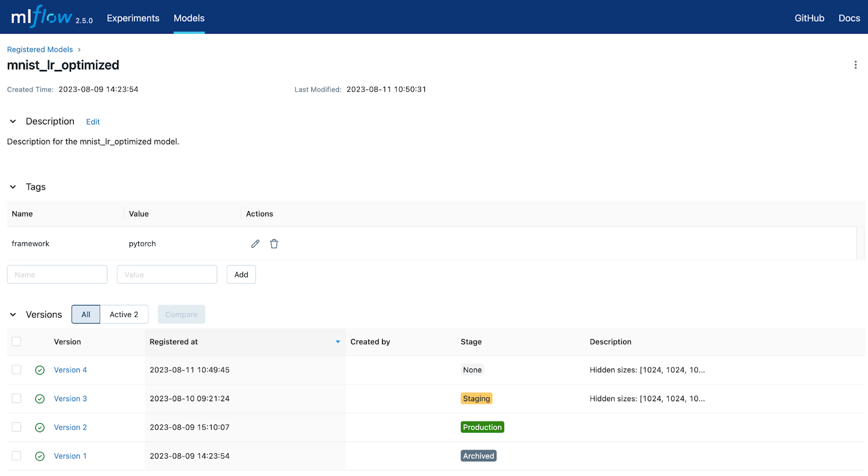The image size is (868, 476).
Task: Go back to Registered Models
Action: click(40, 49)
